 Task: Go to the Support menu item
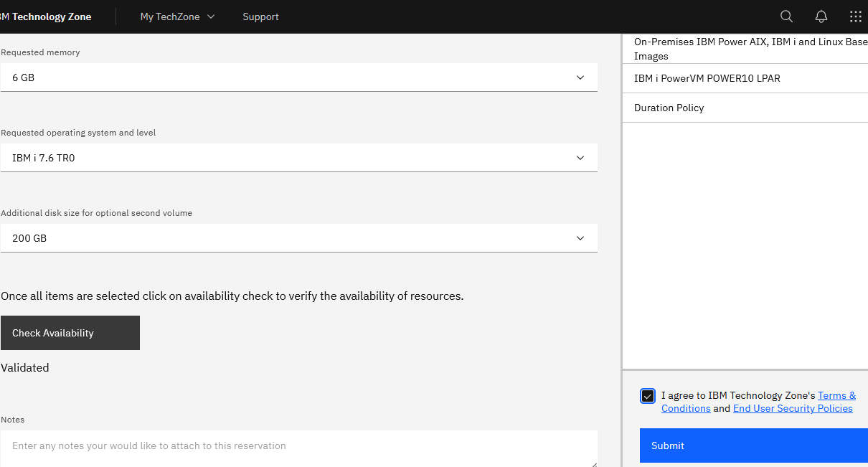click(260, 16)
